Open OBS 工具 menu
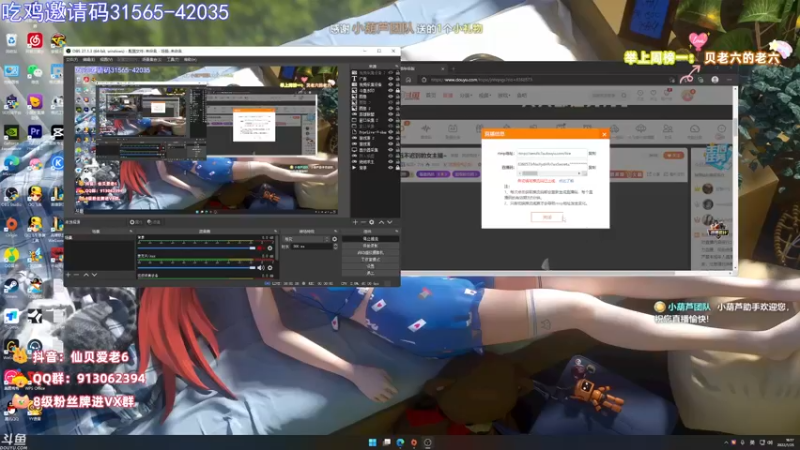Screen dimensions: 800x450 (173, 60)
